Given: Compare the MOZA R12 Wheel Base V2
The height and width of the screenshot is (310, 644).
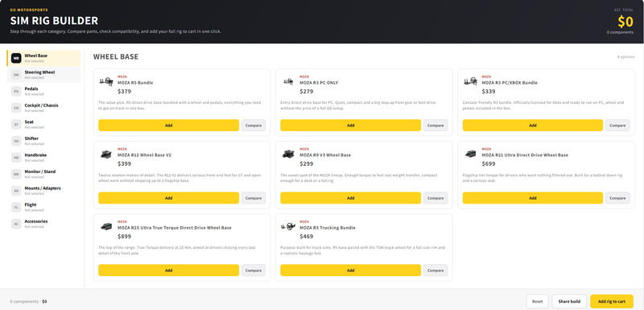Looking at the screenshot, I should [x=254, y=198].
